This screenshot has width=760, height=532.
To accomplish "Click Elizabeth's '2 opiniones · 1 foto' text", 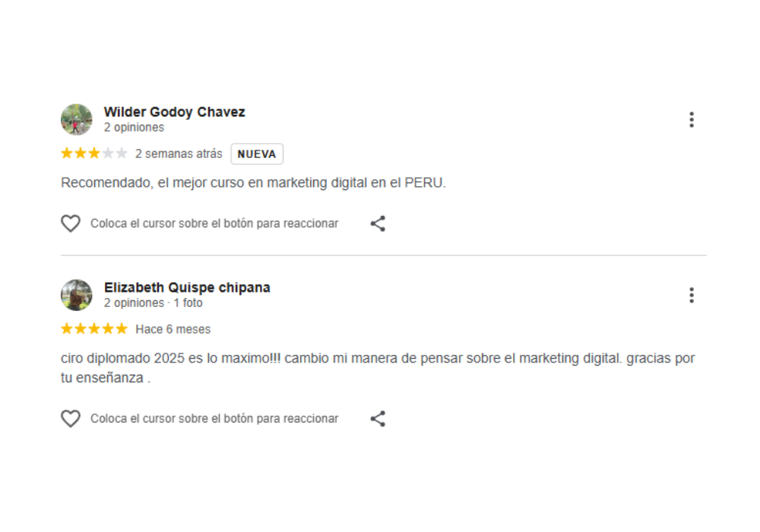I will coord(153,303).
